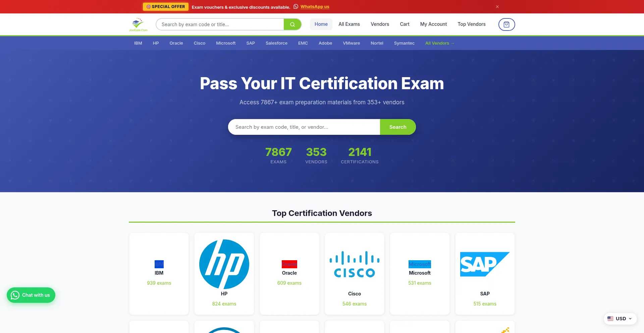Viewport: 644px width, 333px height.
Task: Click the "546 exams" text
Action: (x=355, y=304)
